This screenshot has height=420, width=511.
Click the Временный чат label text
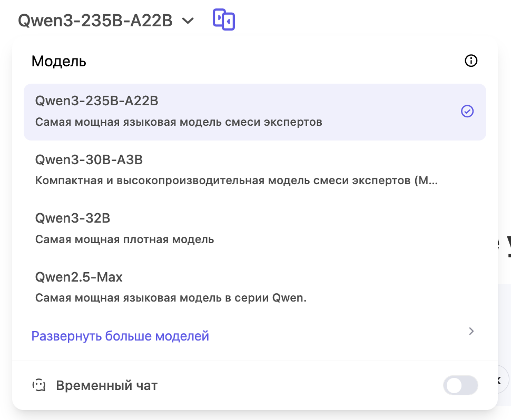pos(107,385)
